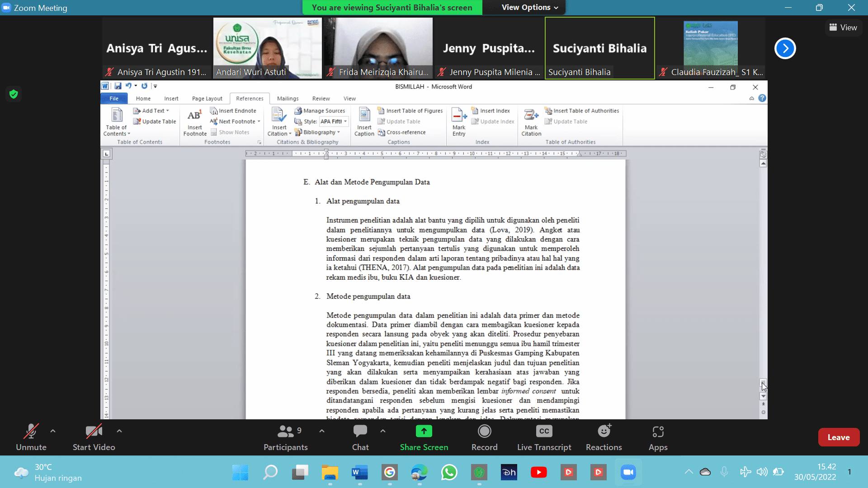The width and height of the screenshot is (868, 488).
Task: Select Suciyanti Bihalia participant tile
Action: point(600,48)
